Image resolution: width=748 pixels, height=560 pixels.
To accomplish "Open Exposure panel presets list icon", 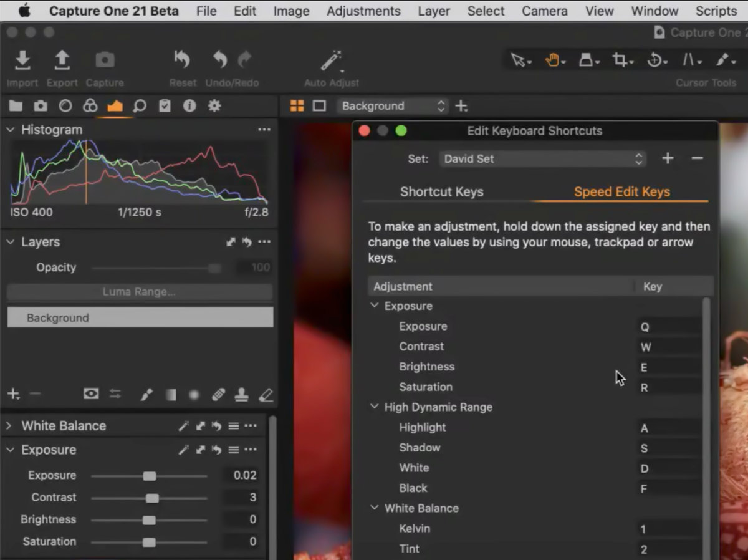I will tap(234, 450).
